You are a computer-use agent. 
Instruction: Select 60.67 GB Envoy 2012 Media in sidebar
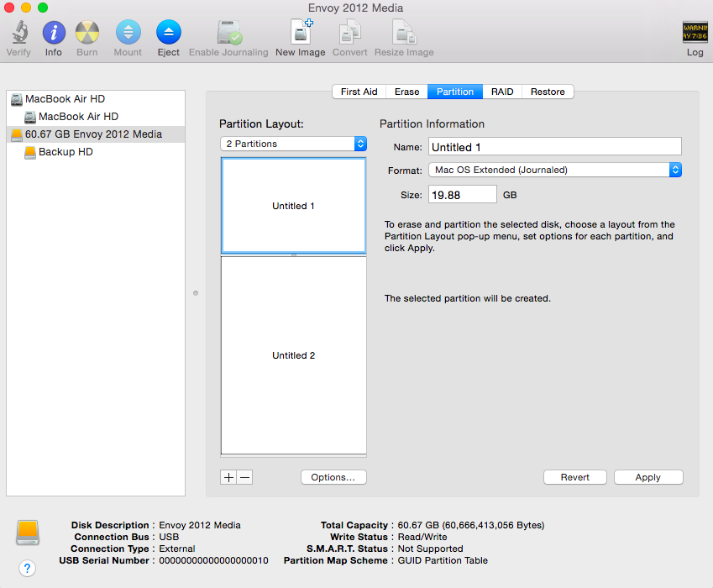[96, 134]
